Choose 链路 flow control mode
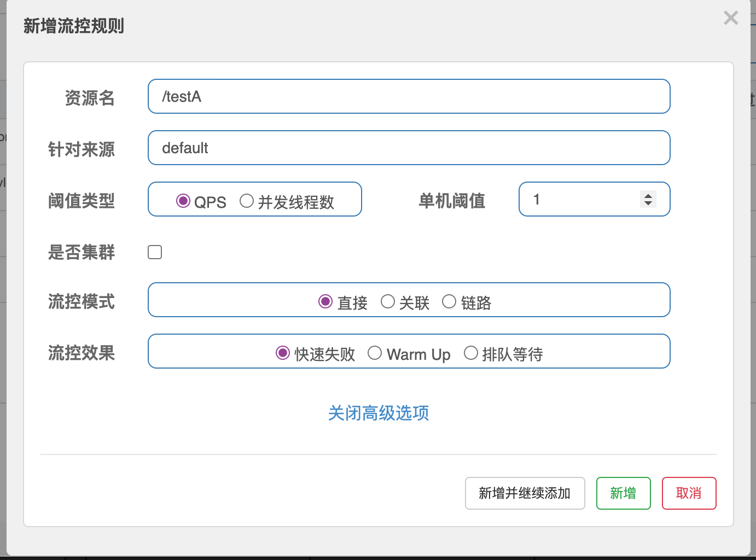The width and height of the screenshot is (756, 560). (449, 301)
